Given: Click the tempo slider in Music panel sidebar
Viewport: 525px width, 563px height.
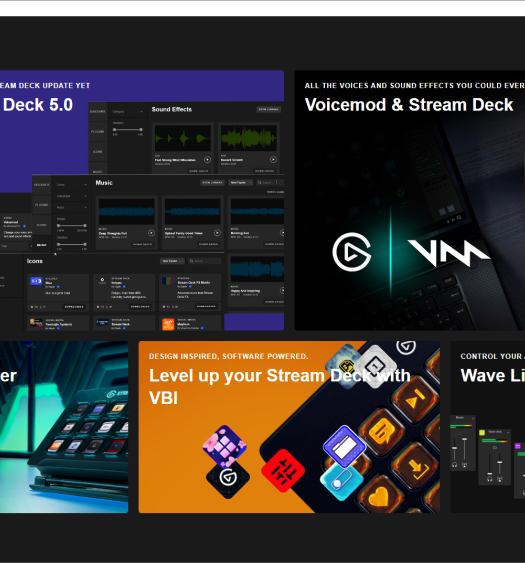Looking at the screenshot, I should point(71,225).
